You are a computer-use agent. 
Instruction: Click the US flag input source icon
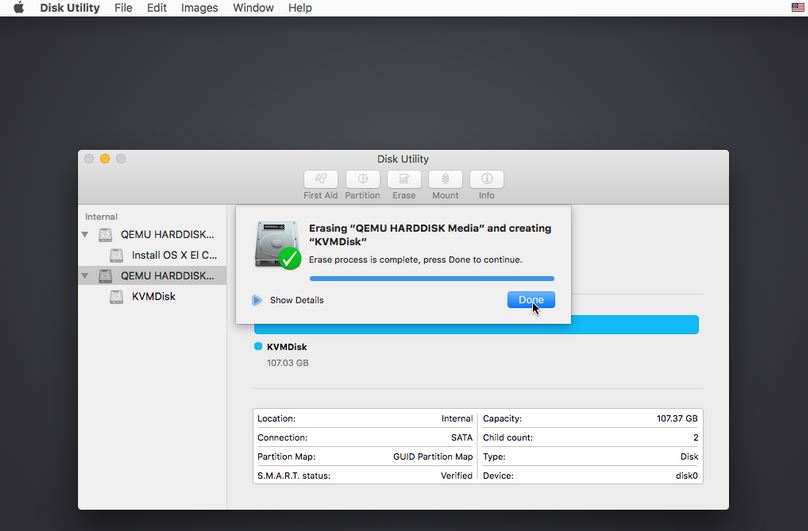(x=797, y=8)
